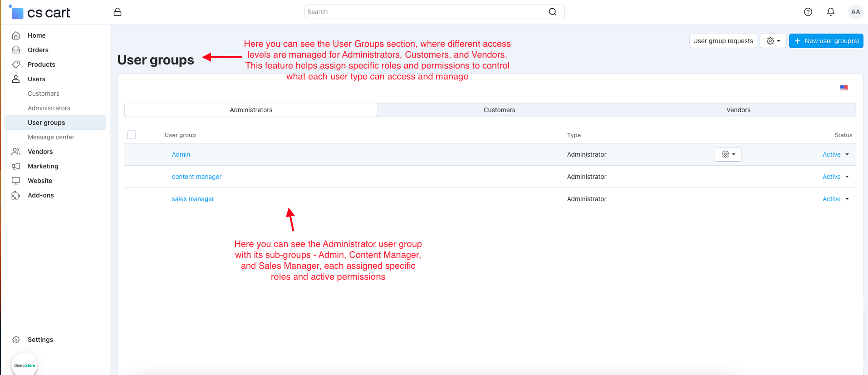Open the US flag language selector
This screenshot has width=868, height=375.
coord(843,88)
